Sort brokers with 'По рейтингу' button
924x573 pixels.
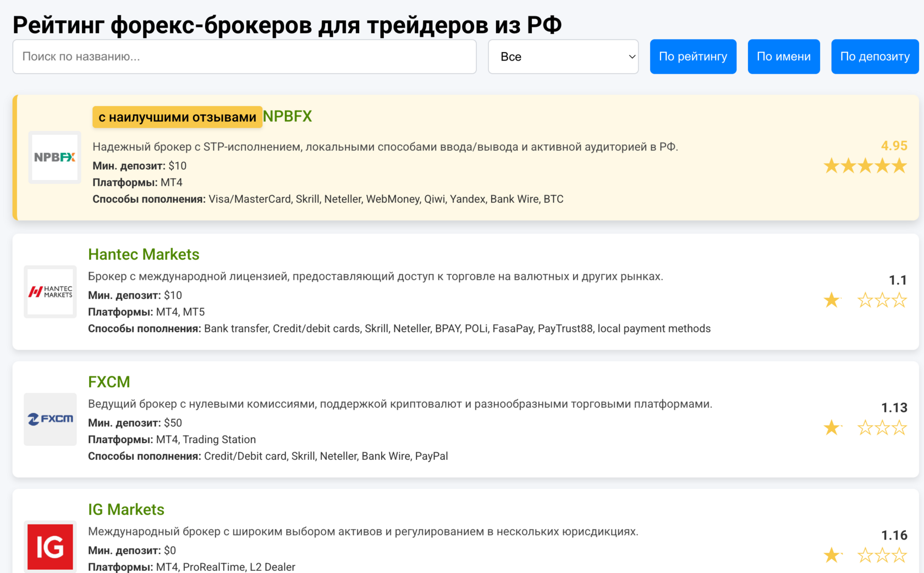693,57
